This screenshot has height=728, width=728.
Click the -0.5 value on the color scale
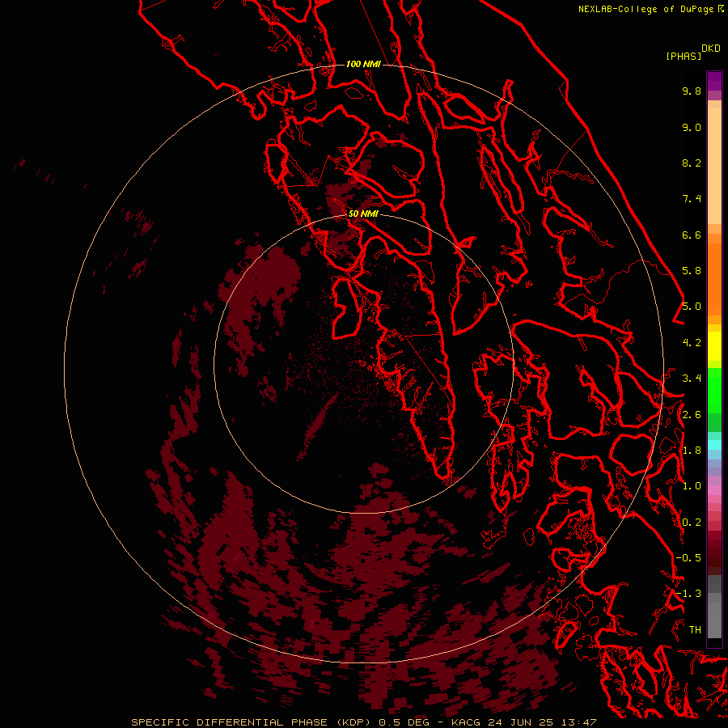click(688, 558)
